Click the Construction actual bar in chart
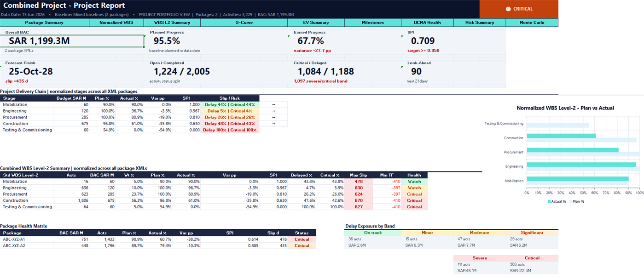This screenshot has width=644, height=279. click(x=561, y=136)
